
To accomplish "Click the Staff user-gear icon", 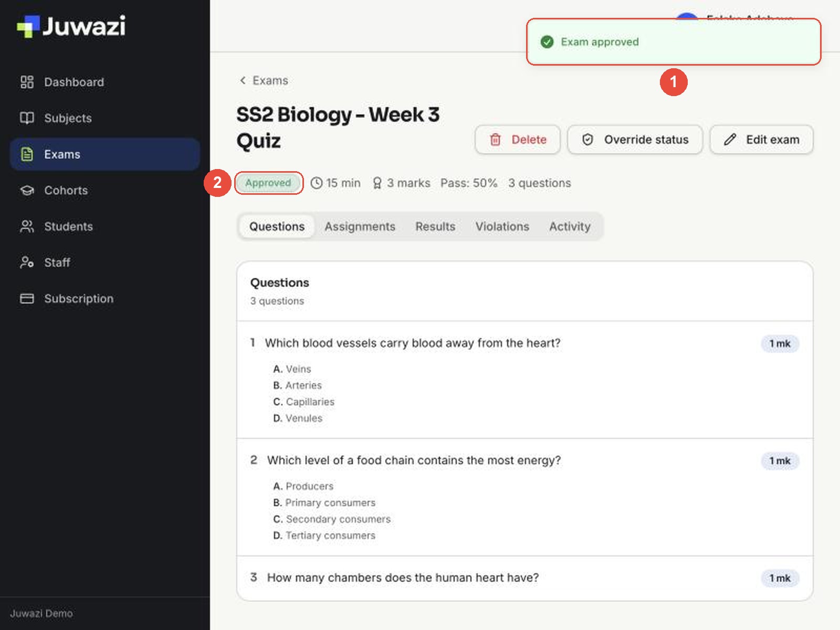I will click(x=27, y=262).
